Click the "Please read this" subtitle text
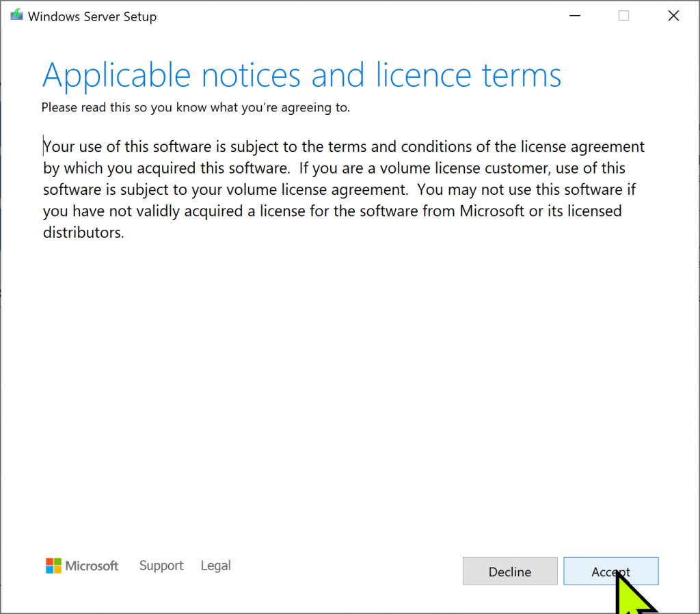Viewport: 700px width, 614px height. (x=196, y=107)
